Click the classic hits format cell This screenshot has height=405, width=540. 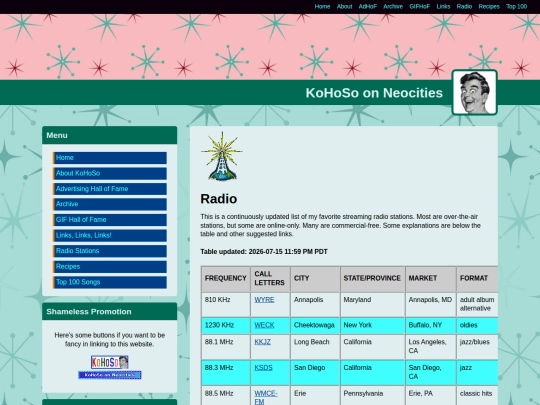[x=477, y=396]
